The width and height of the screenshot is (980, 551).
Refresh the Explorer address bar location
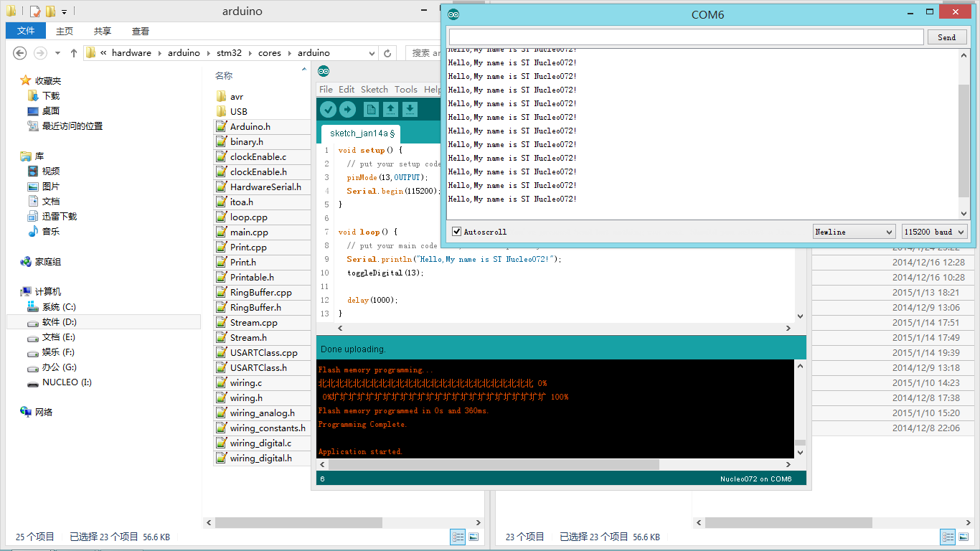click(388, 53)
